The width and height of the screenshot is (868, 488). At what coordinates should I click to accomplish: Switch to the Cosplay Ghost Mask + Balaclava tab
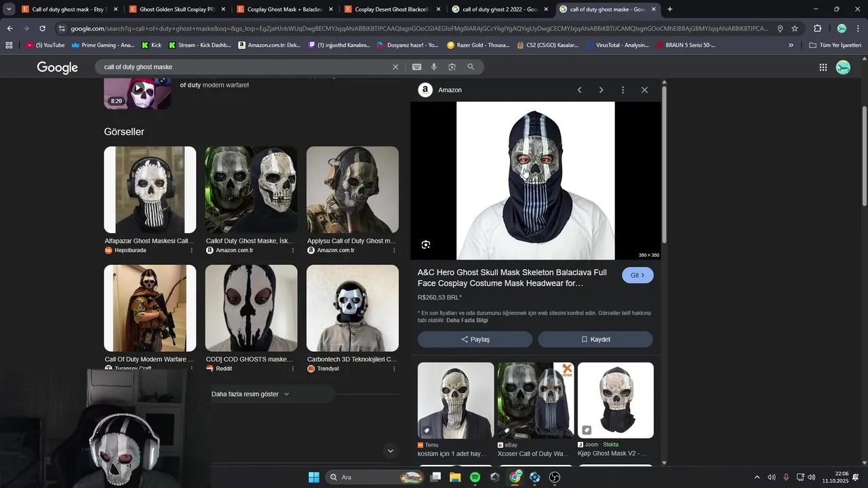(283, 9)
